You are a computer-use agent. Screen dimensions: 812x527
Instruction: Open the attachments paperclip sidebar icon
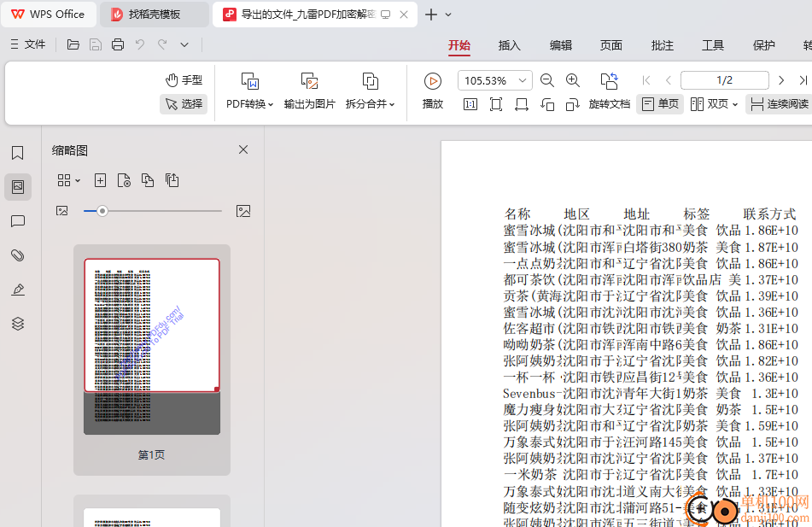18,255
